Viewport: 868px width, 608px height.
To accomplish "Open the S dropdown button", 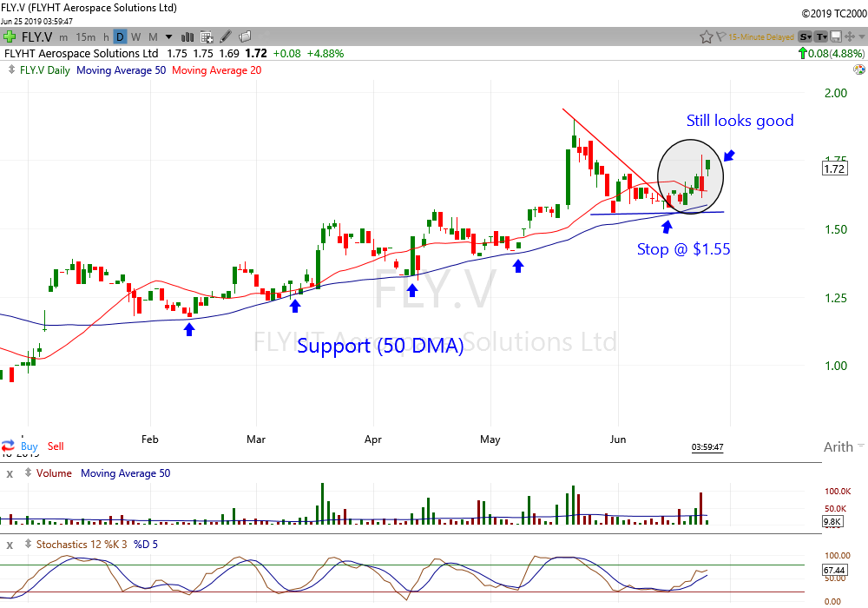I will [x=806, y=37].
